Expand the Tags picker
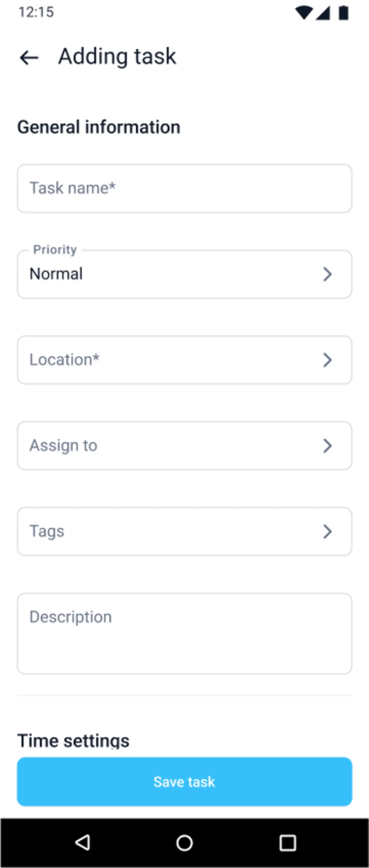The image size is (369, 868). point(184,531)
